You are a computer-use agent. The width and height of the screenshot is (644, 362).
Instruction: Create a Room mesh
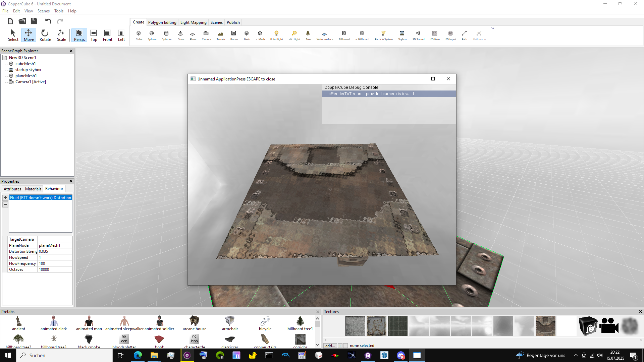[x=234, y=35]
